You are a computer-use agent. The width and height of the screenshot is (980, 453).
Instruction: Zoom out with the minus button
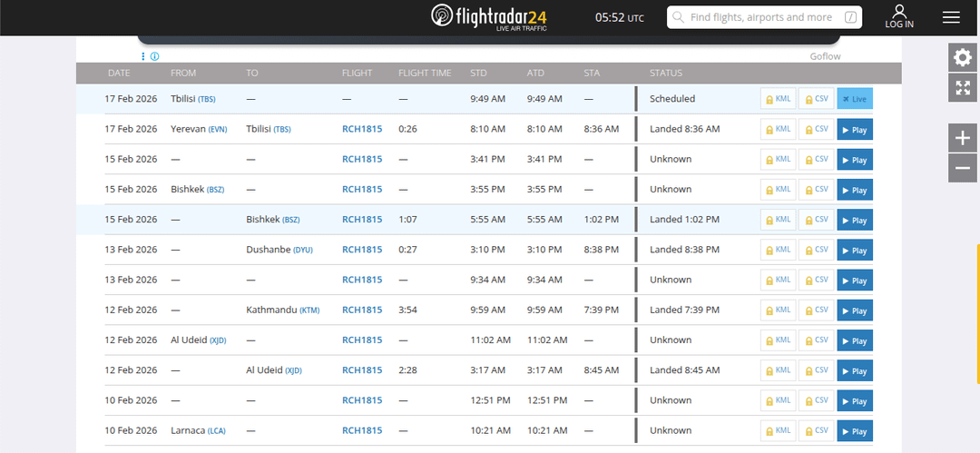[963, 168]
